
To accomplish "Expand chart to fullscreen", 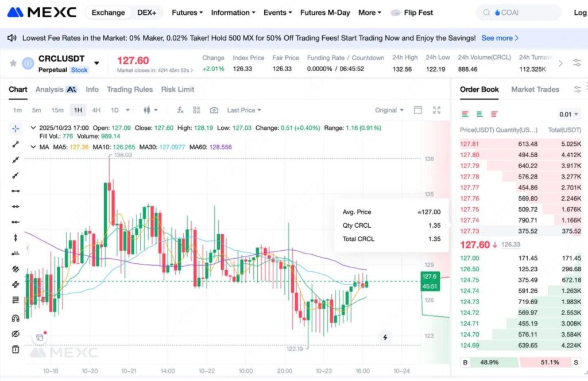I will 436,110.
